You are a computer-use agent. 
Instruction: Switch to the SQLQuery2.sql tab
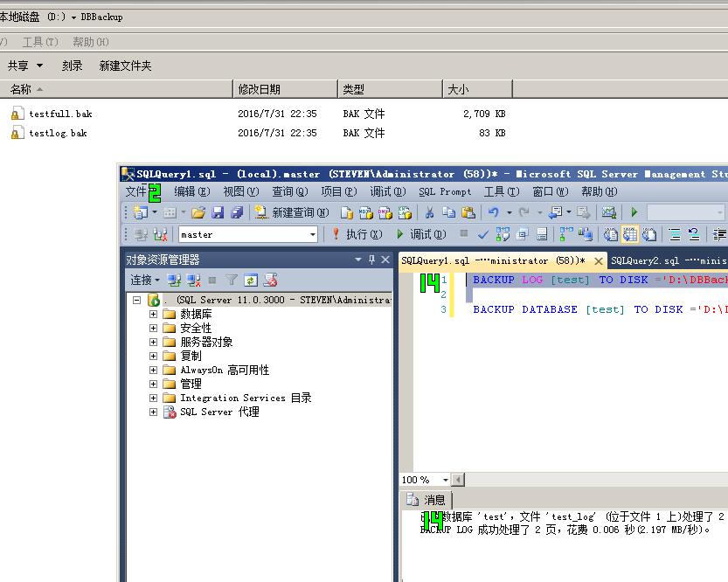[668, 260]
